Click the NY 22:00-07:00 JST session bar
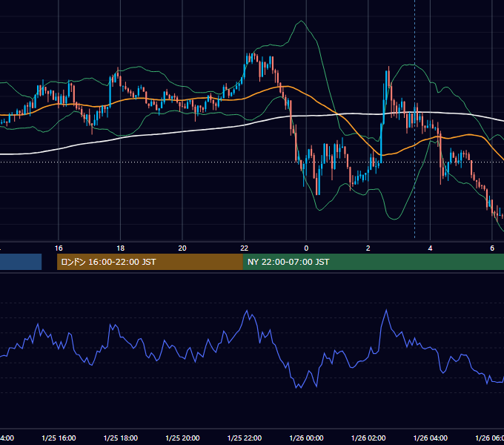The height and width of the screenshot is (445, 504). [373, 262]
